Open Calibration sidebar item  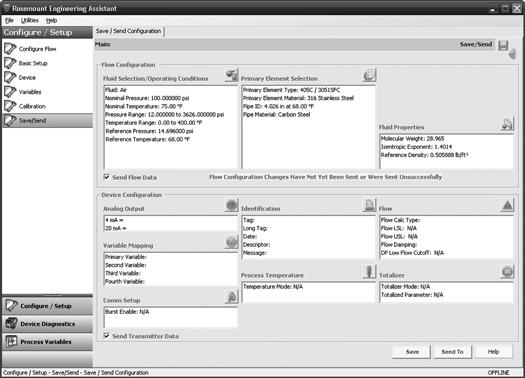25,106
